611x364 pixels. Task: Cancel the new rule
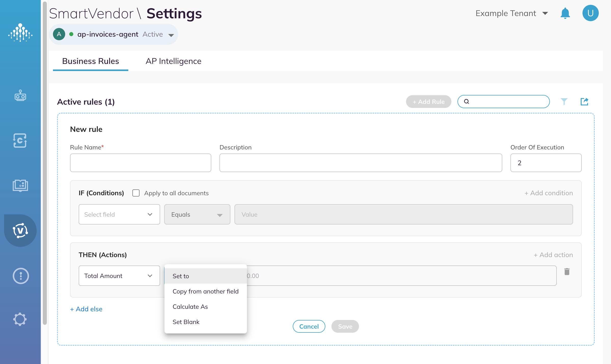309,326
